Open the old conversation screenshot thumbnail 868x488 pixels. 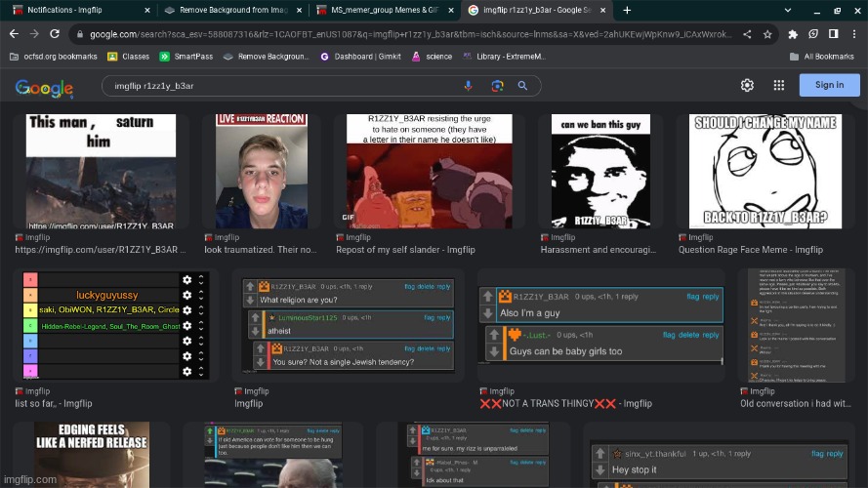click(796, 325)
